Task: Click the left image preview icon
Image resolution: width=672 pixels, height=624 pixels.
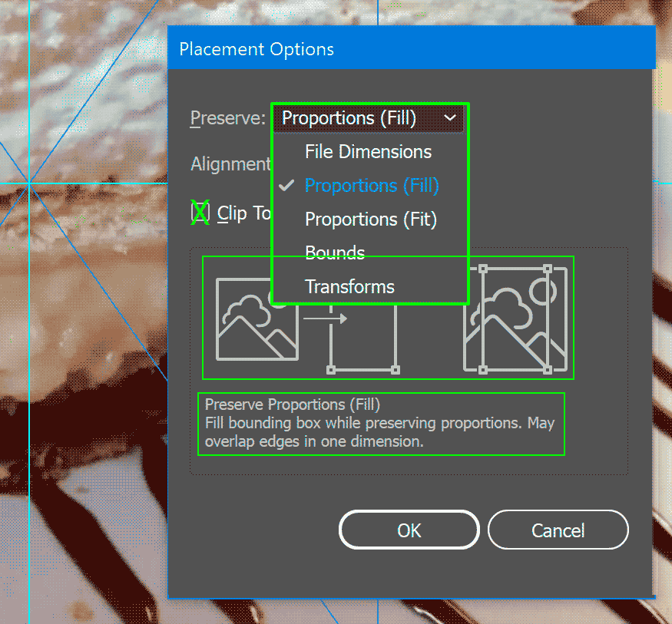Action: (x=257, y=319)
